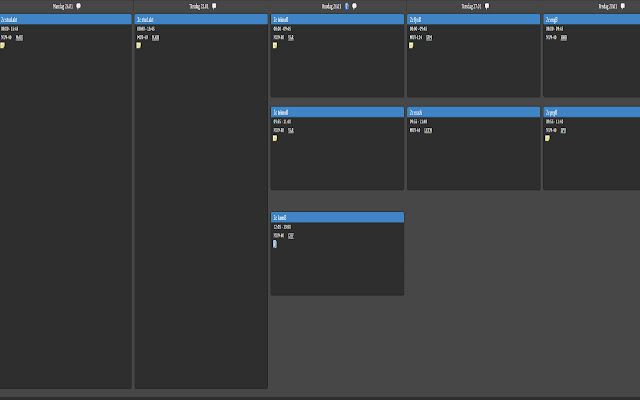
Task: Click teacher initials in Friday's second lesson
Action: pos(563,130)
